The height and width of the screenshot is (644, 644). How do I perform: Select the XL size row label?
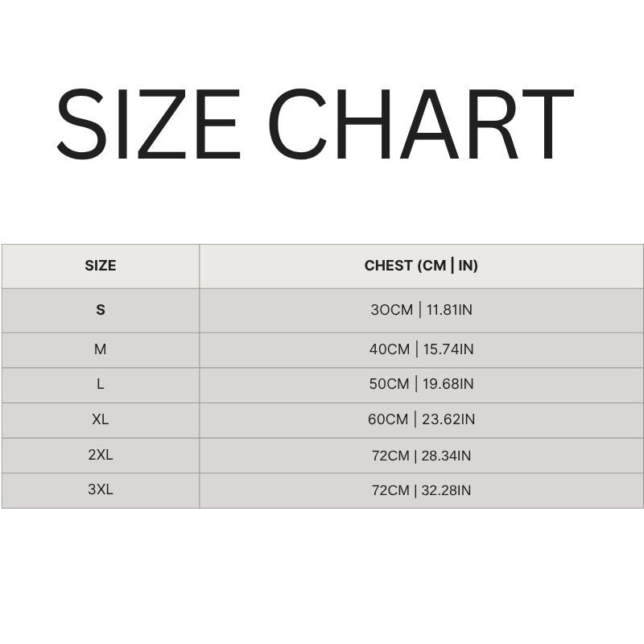(101, 419)
